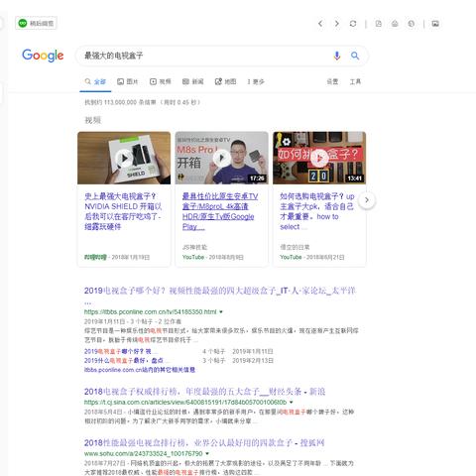Switch to the 视频 (Videos) tab

[161, 81]
